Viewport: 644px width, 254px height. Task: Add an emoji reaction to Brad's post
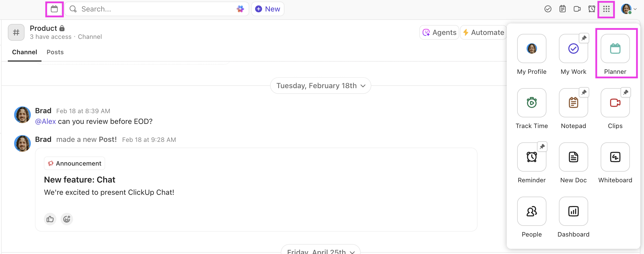[x=67, y=219]
